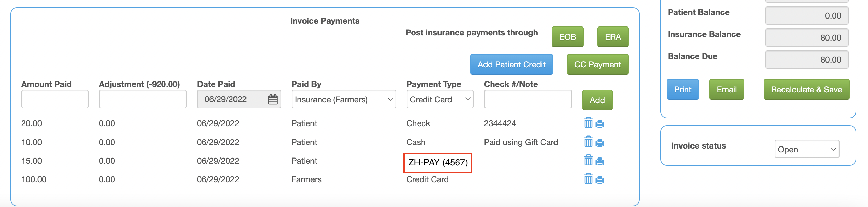The width and height of the screenshot is (868, 207).
Task: Post insurance payment via ERA
Action: 613,37
